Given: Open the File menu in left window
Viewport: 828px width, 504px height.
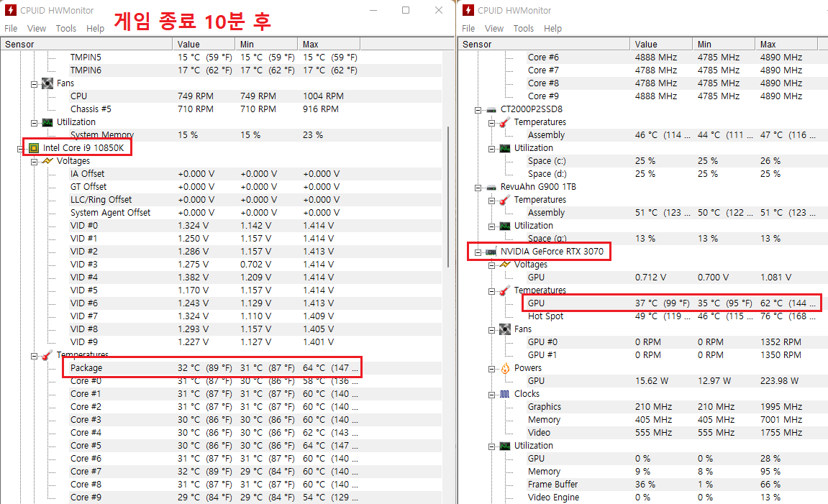Looking at the screenshot, I should (x=11, y=29).
